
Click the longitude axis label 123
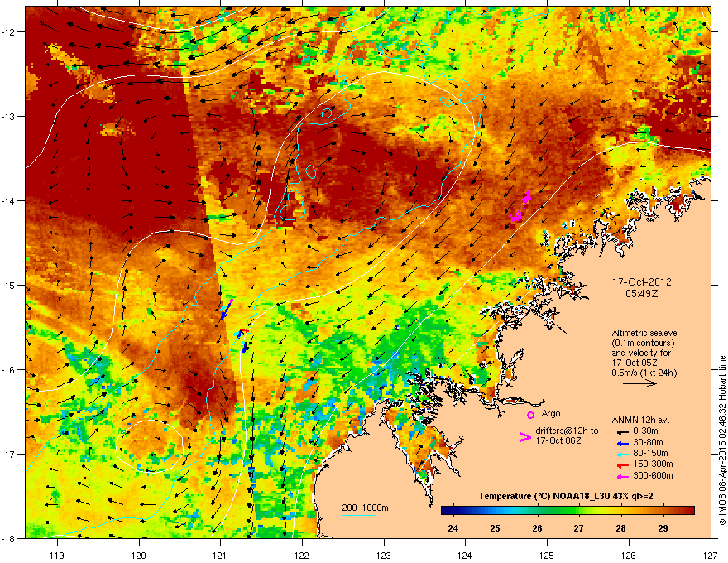(x=384, y=555)
